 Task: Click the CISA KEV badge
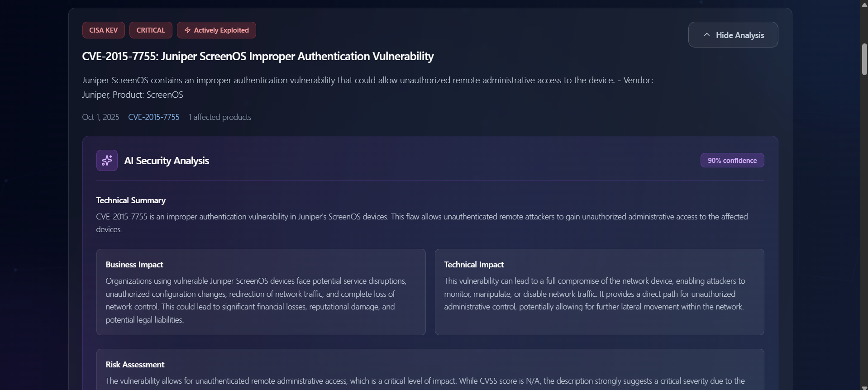pyautogui.click(x=103, y=30)
